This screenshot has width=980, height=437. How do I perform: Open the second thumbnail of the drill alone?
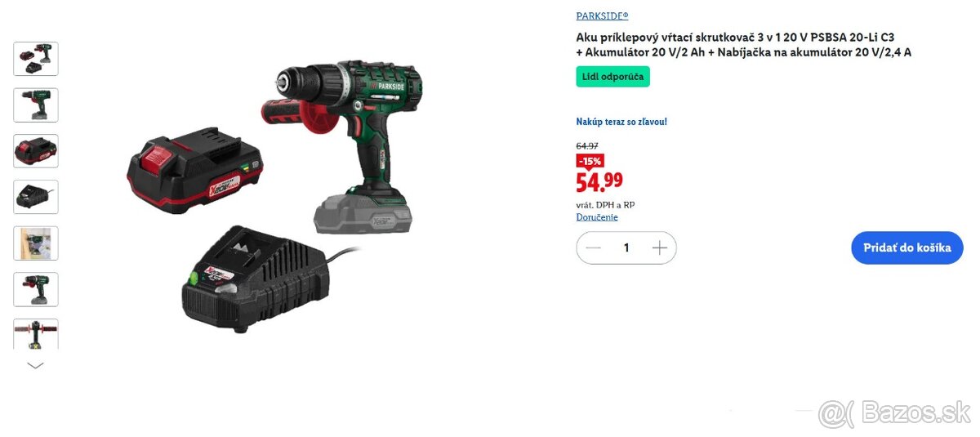pyautogui.click(x=36, y=105)
